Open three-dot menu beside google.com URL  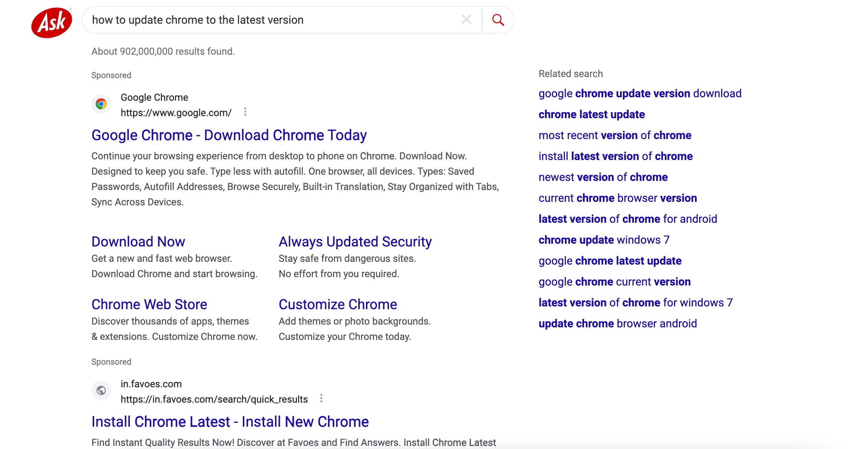coord(245,112)
